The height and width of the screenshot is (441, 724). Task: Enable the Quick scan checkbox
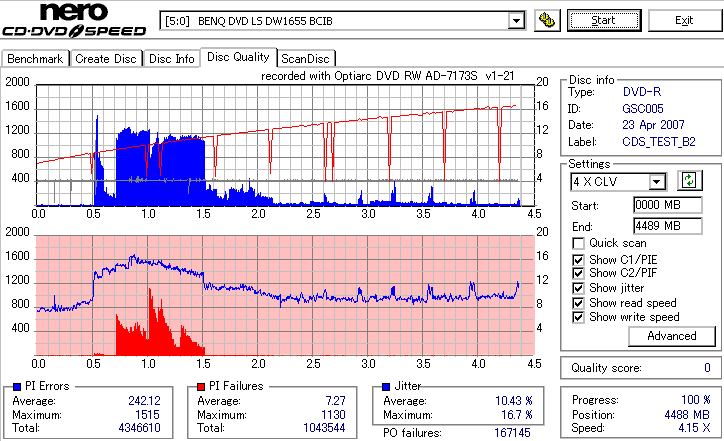(x=578, y=243)
